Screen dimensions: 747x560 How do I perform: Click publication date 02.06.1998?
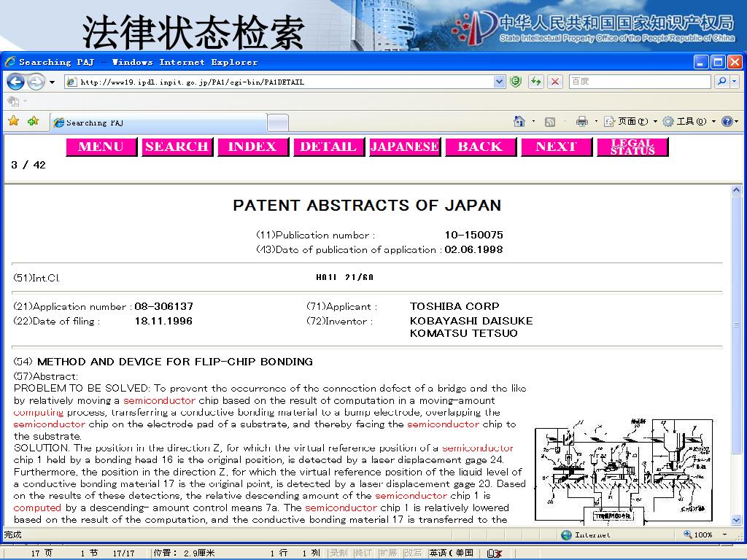tap(473, 249)
